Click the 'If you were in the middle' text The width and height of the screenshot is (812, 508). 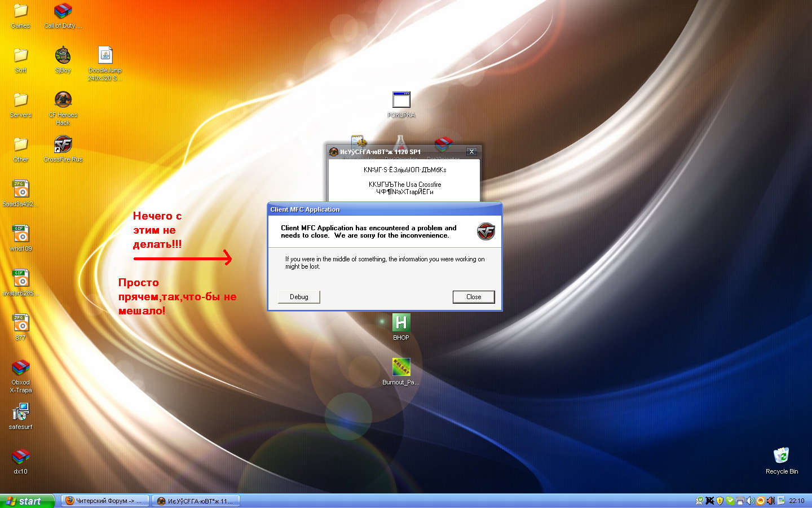coord(385,263)
